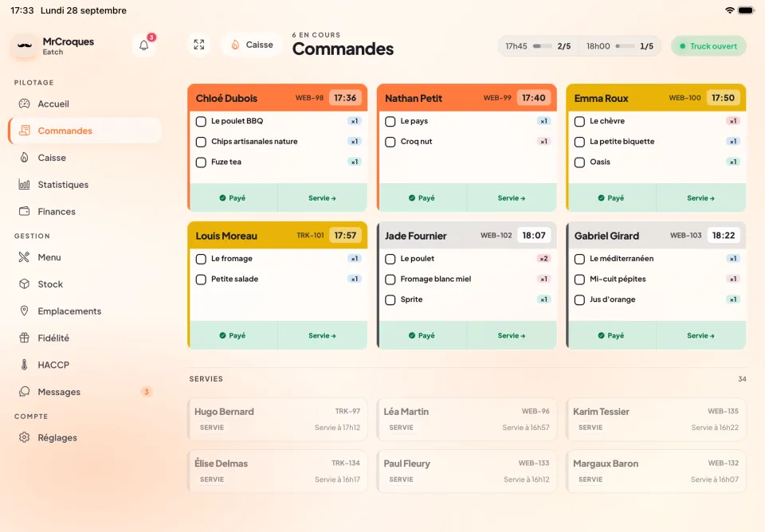Open Accueil in sidebar

click(x=85, y=104)
